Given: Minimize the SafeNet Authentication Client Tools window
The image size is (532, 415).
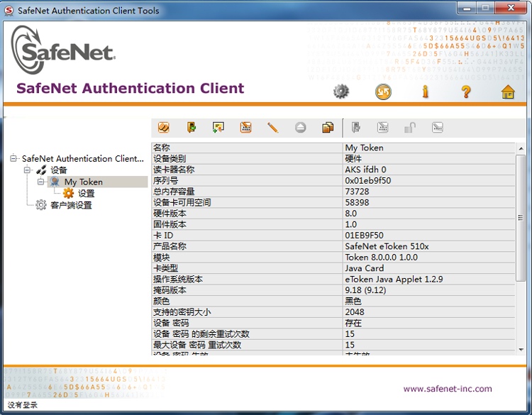Looking at the screenshot, I should tap(467, 8).
